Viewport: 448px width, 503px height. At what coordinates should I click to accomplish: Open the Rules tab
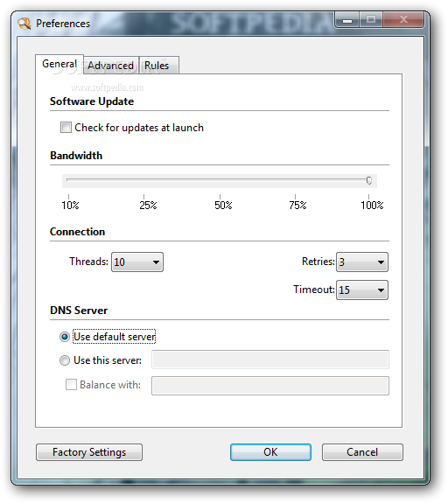tap(159, 66)
